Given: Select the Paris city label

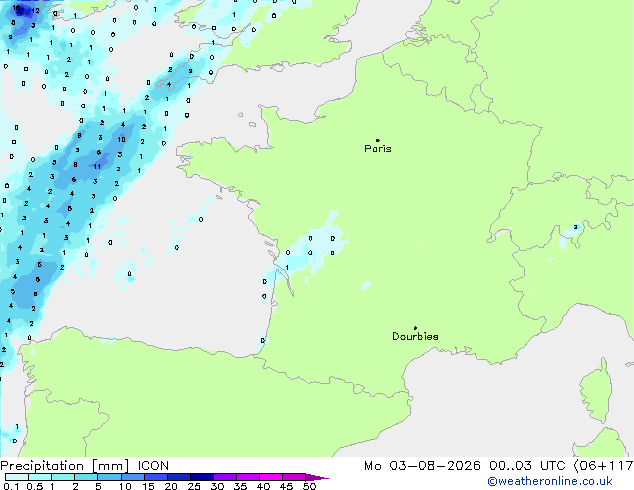Looking at the screenshot, I should (x=378, y=149).
